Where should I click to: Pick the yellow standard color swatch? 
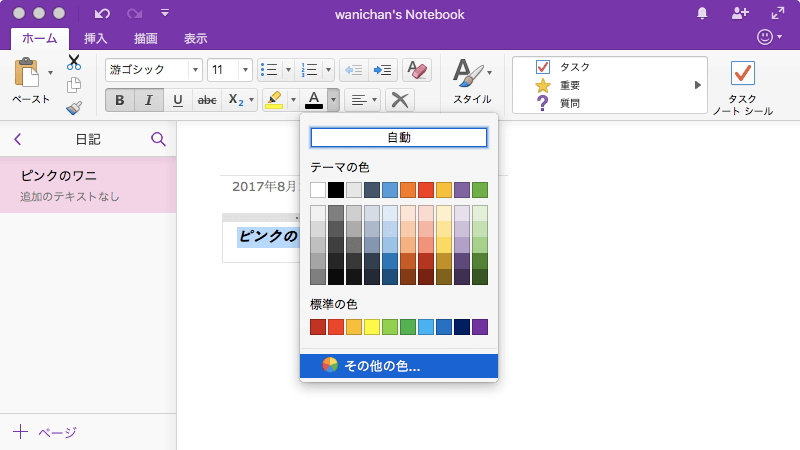(x=372, y=327)
